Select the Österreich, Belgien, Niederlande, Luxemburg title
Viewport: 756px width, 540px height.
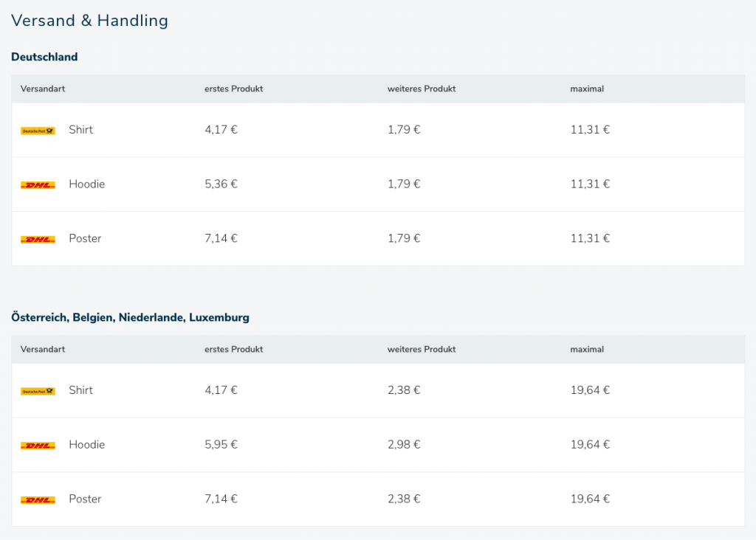tap(130, 317)
